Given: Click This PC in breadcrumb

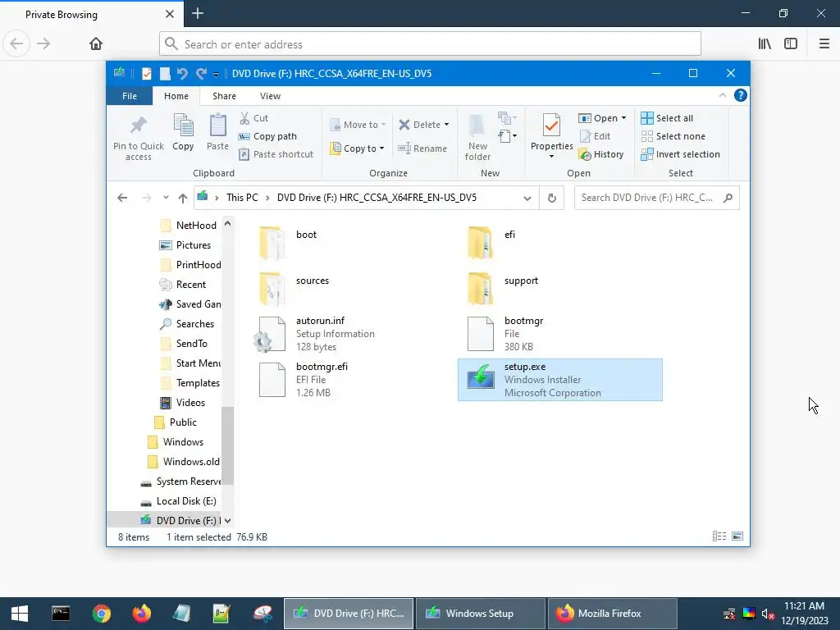Looking at the screenshot, I should (242, 198).
